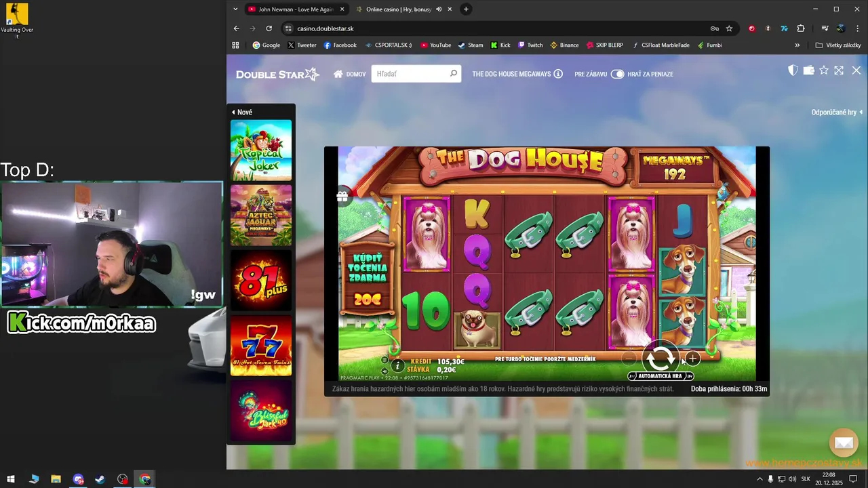Image resolution: width=868 pixels, height=488 pixels.
Task: Collapse the Nové games panel
Action: point(242,112)
